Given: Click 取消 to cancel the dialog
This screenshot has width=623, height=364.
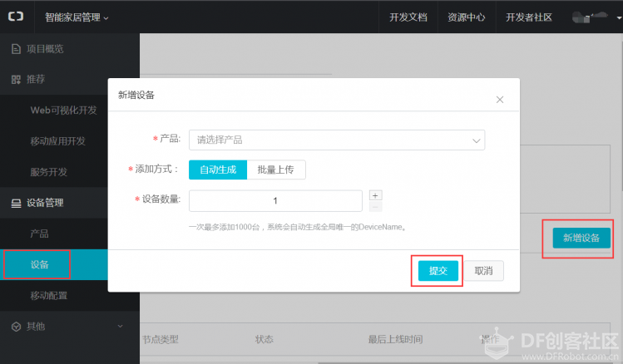Looking at the screenshot, I should coord(483,271).
